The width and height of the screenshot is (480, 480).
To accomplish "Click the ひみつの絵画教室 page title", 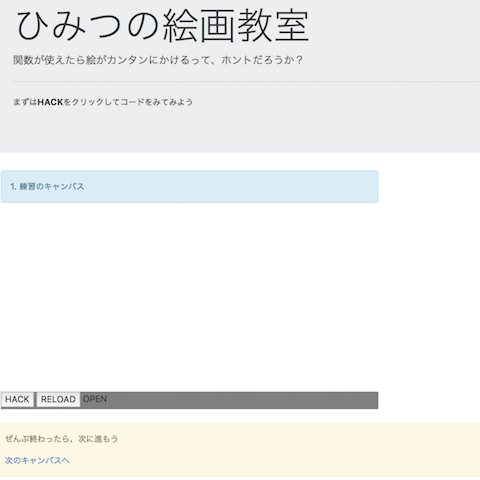I will coord(163,26).
